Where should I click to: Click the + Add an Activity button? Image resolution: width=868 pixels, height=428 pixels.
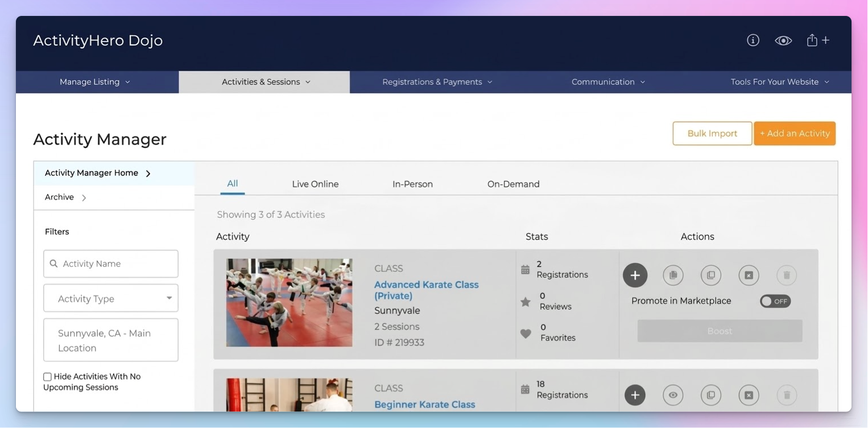pyautogui.click(x=795, y=133)
